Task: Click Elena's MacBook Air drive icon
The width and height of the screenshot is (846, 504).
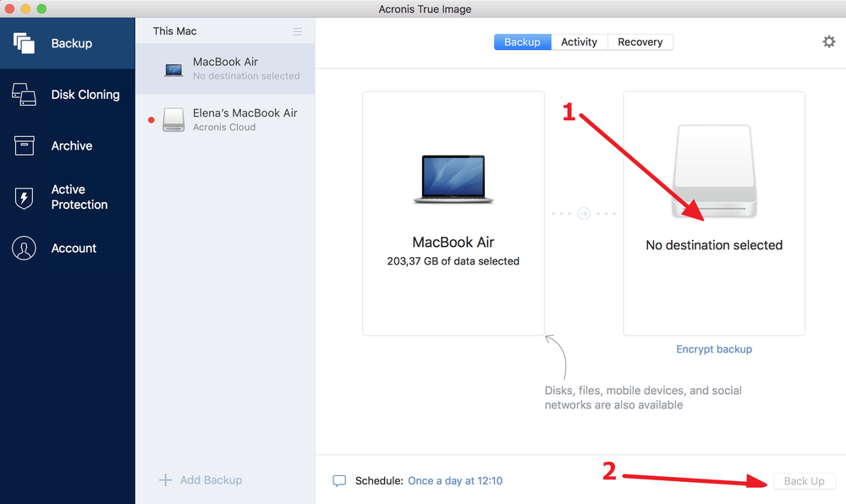Action: [173, 120]
